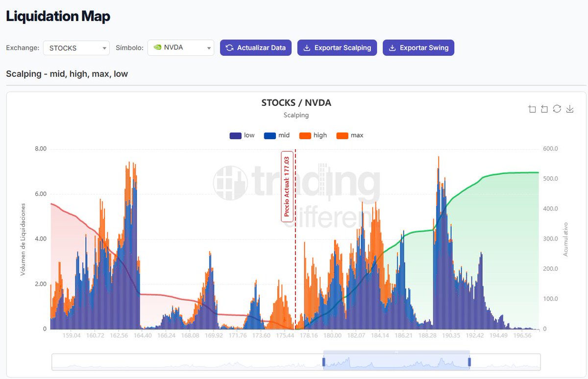Click x-axis label 196.56
588x379 pixels.
pos(522,335)
